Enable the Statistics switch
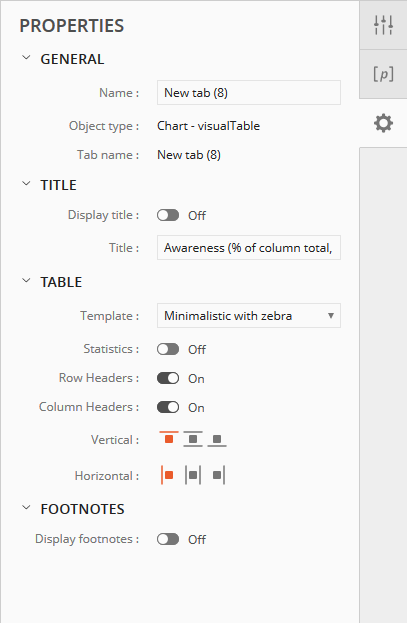This screenshot has width=407, height=623. (x=168, y=349)
